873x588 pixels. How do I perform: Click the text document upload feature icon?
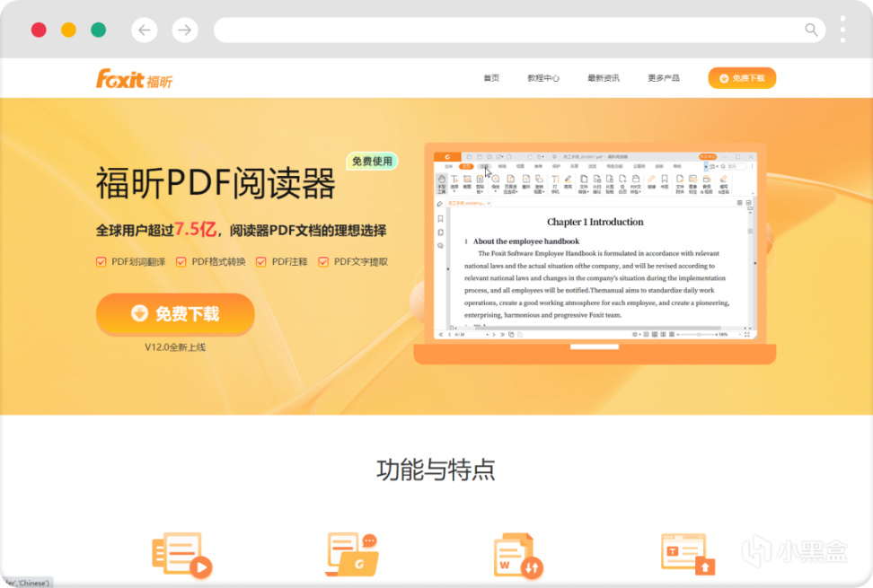(688, 554)
